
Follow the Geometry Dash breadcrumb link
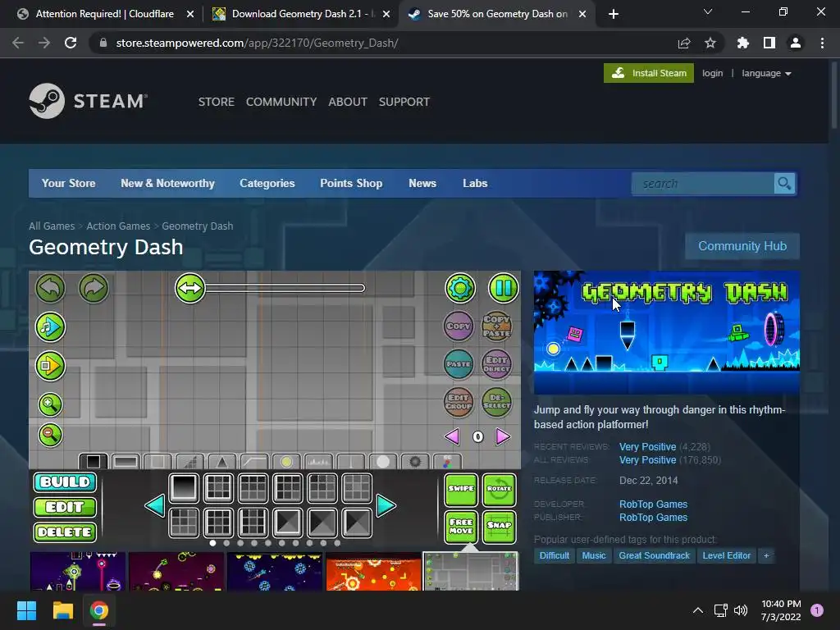pyautogui.click(x=198, y=226)
